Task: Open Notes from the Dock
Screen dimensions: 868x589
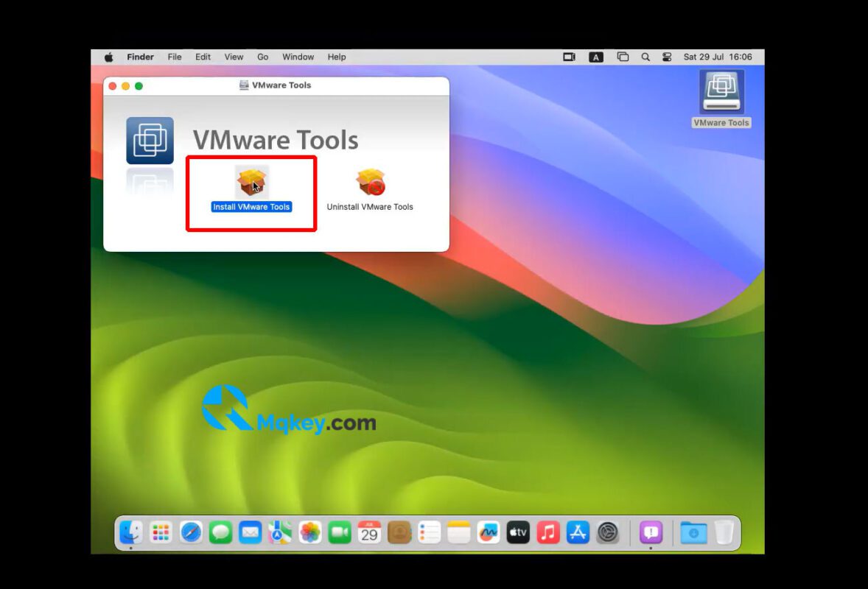Action: point(459,532)
